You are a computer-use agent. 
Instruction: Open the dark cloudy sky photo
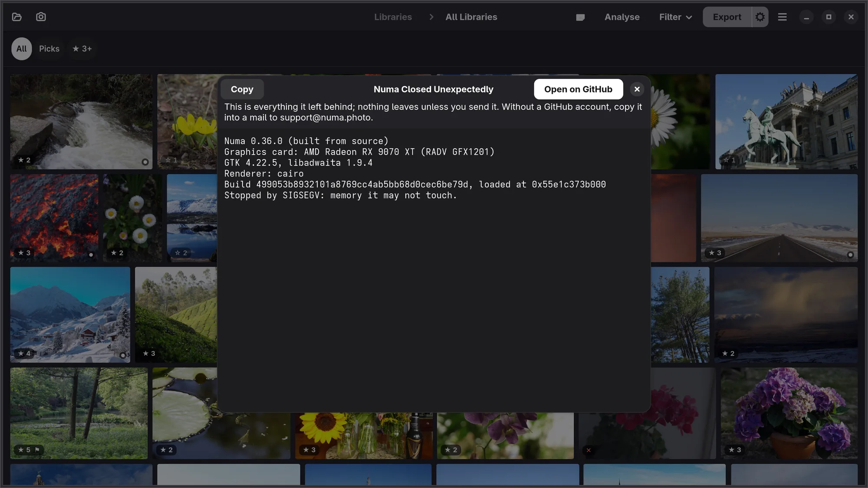(786, 314)
